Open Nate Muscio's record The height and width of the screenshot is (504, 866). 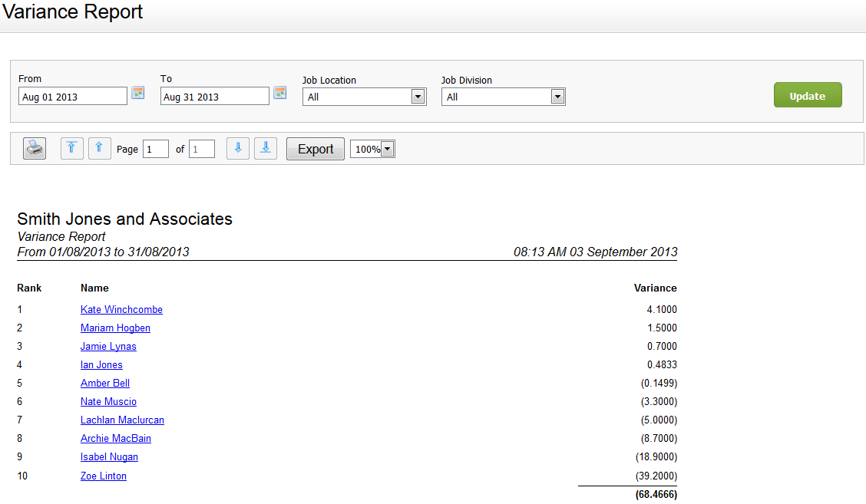coord(108,401)
